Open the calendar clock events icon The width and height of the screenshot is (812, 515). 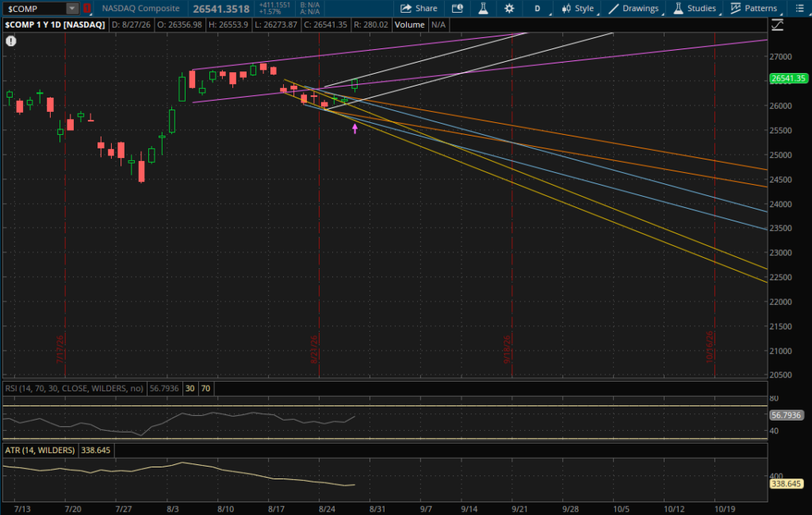coord(457,8)
